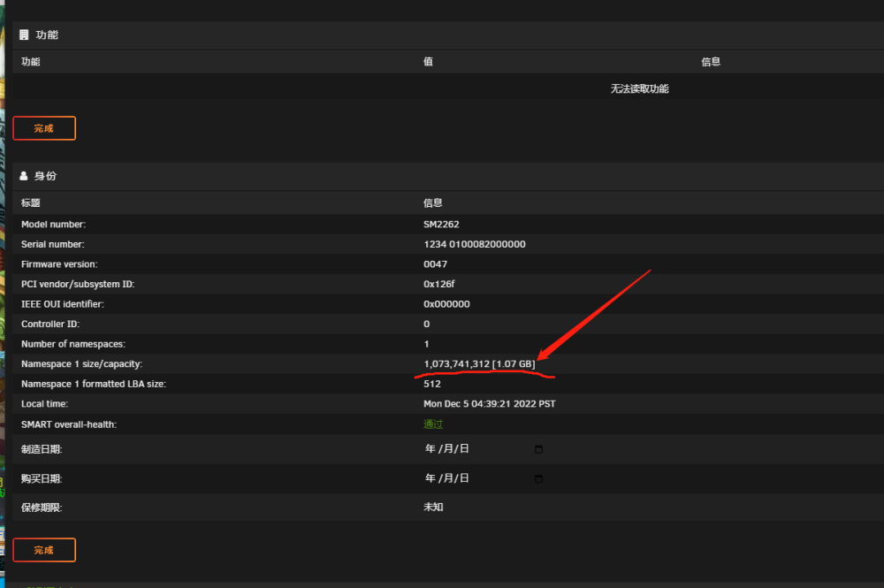Click the Serial number: label
This screenshot has width=884, height=588.
(53, 244)
